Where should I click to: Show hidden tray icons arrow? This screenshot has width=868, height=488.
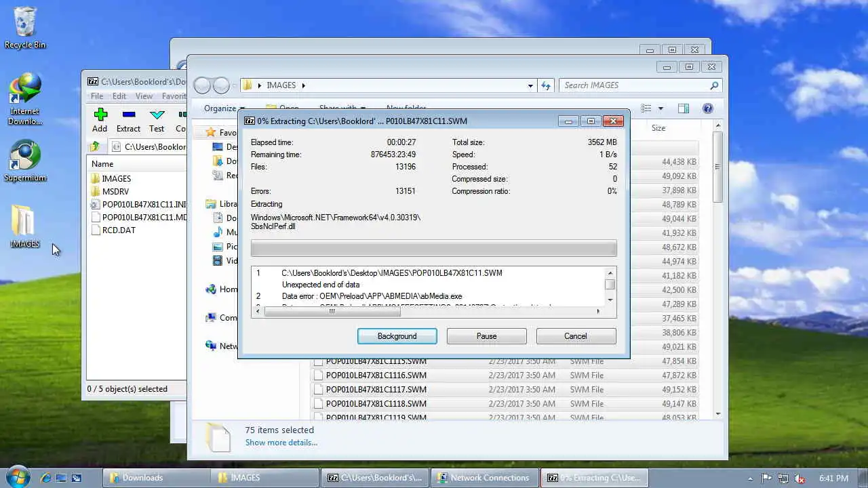coord(750,479)
